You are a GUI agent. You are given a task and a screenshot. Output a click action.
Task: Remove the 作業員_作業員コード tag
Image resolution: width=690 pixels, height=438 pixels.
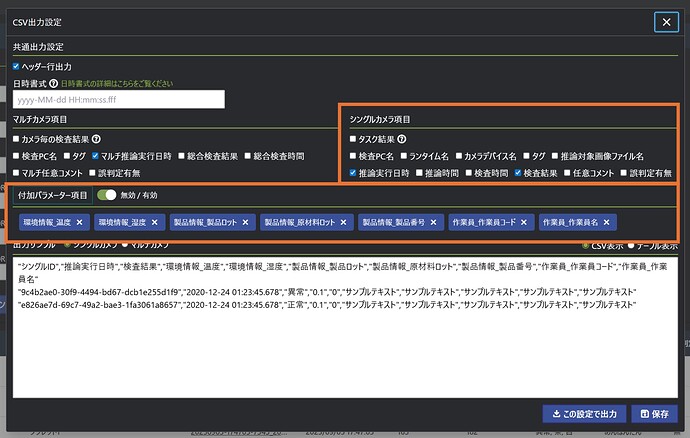coord(524,222)
